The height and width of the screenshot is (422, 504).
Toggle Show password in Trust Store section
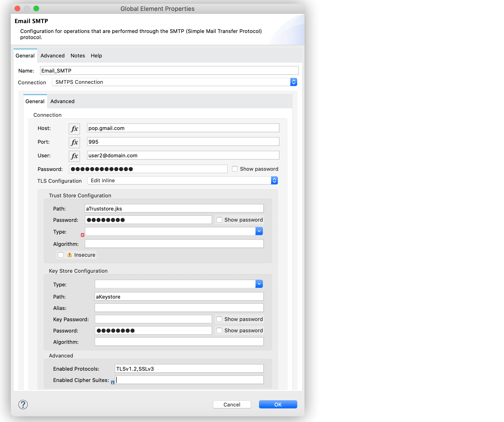click(x=219, y=219)
